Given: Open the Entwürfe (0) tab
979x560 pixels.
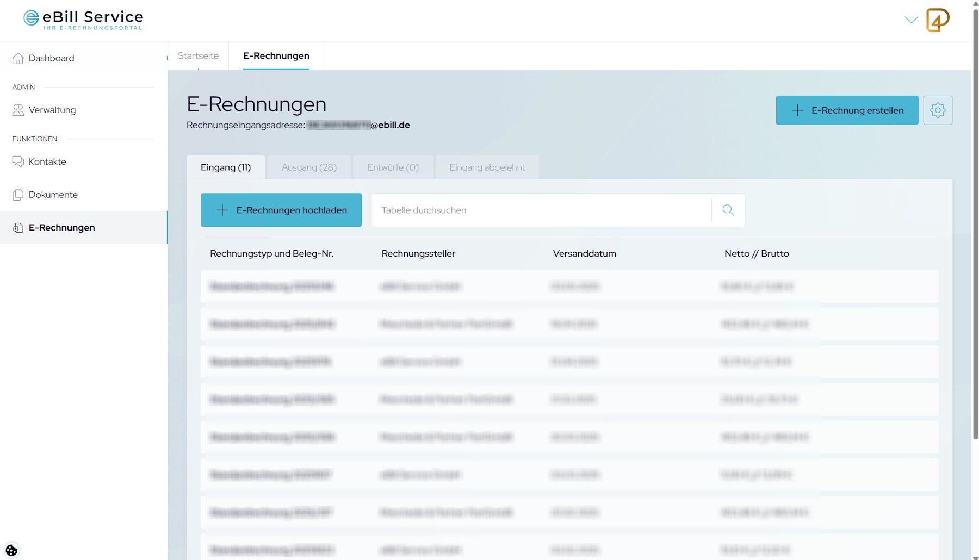Looking at the screenshot, I should [393, 167].
